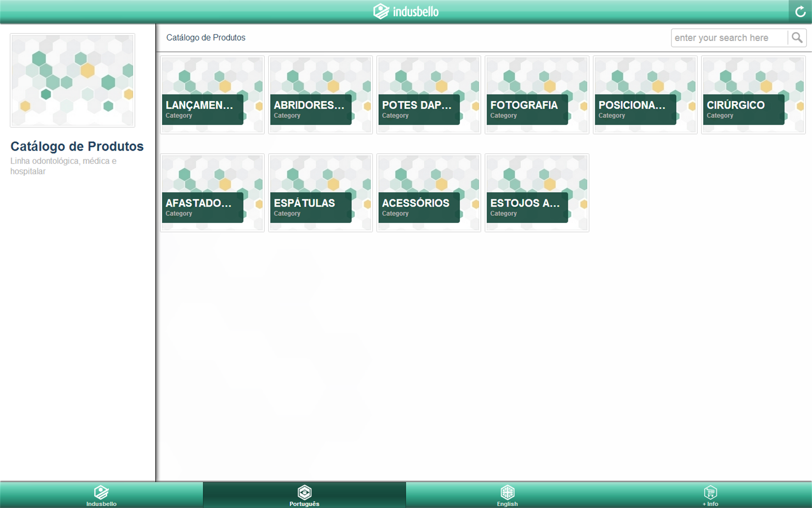Open the ESTOJOS A... category tile

tap(537, 193)
